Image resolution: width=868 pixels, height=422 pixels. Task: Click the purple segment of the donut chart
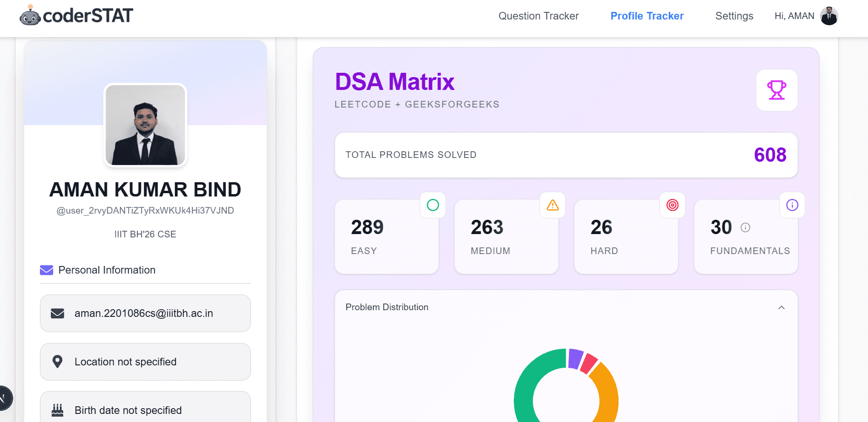pos(575,359)
